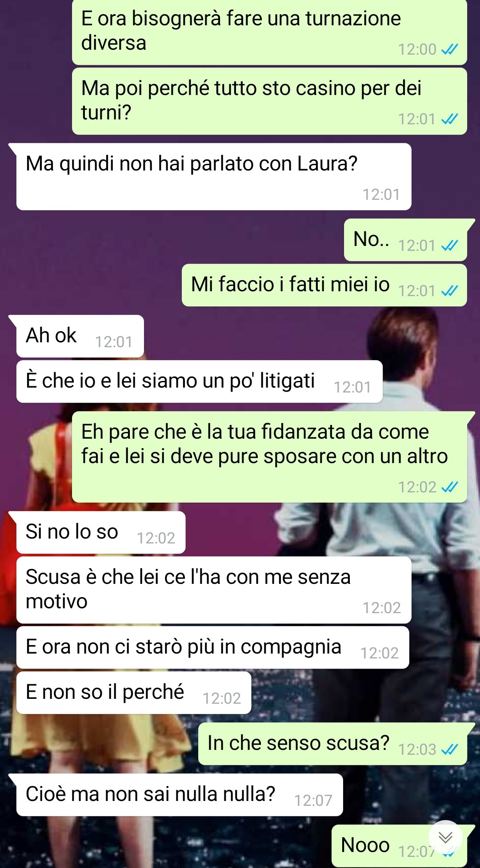Tap blue ticks on the fidanzata message
Screen dimensions: 480x868
click(x=449, y=487)
